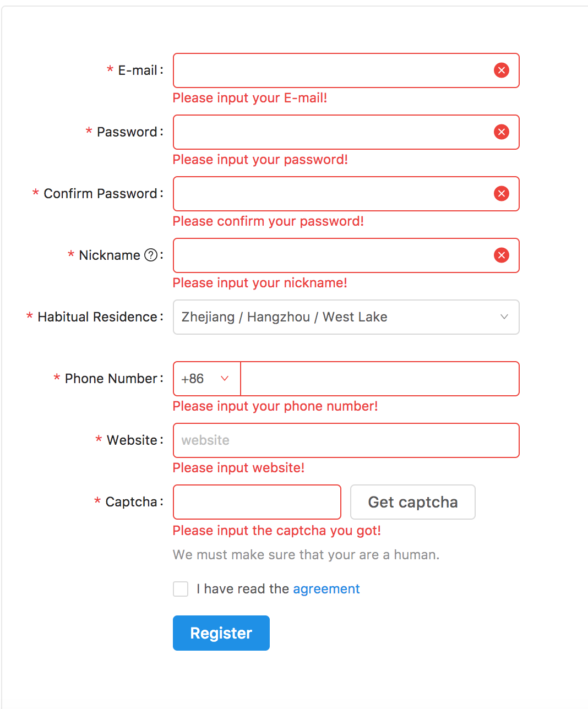The height and width of the screenshot is (709, 588).
Task: Focus the Nickname input field
Action: (x=346, y=255)
